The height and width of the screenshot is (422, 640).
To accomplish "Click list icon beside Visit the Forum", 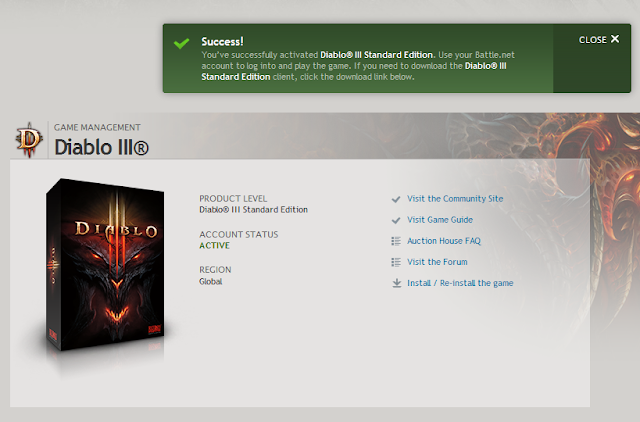I will pyautogui.click(x=396, y=262).
